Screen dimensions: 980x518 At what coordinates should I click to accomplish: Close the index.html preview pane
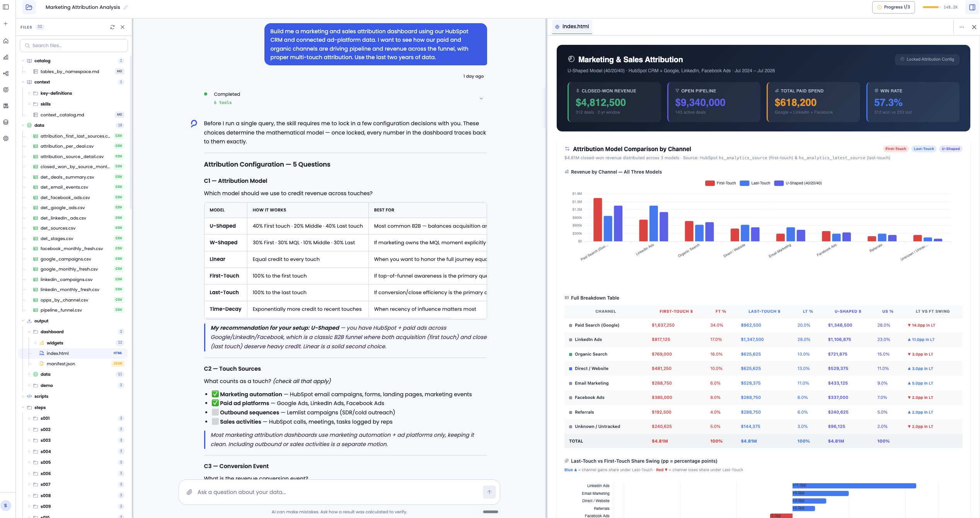click(974, 27)
